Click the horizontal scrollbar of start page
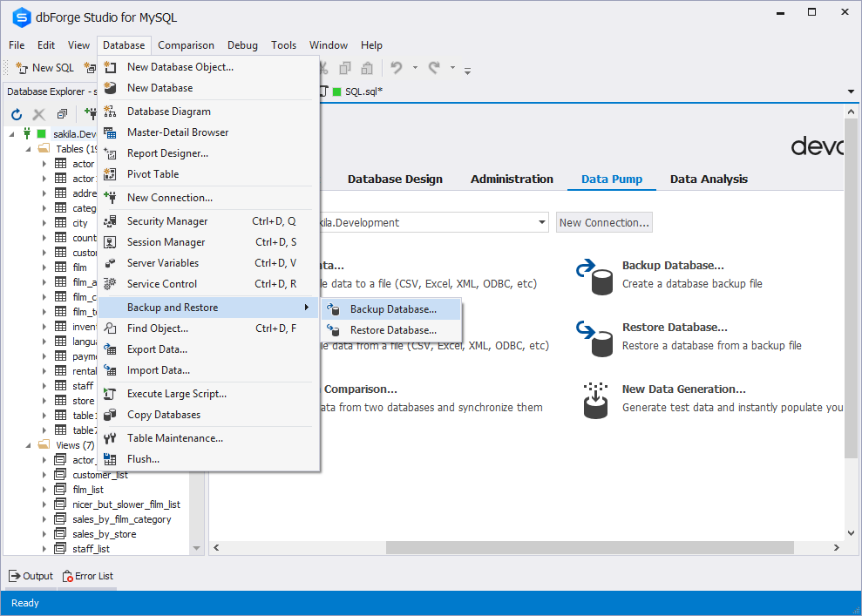Image resolution: width=862 pixels, height=616 pixels. tap(589, 548)
